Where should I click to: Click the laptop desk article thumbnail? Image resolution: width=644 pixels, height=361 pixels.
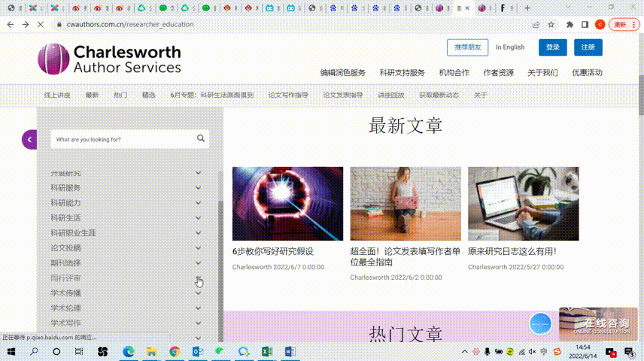[524, 204]
